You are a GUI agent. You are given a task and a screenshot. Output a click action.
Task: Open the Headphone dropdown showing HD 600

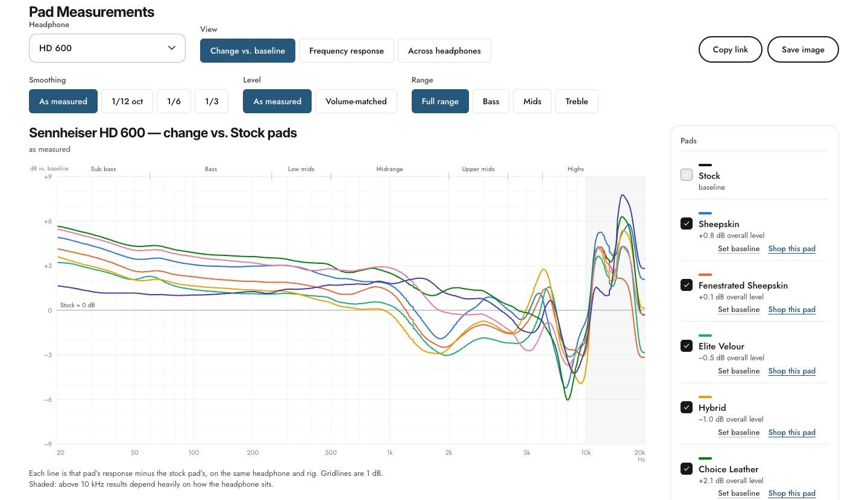[x=107, y=48]
